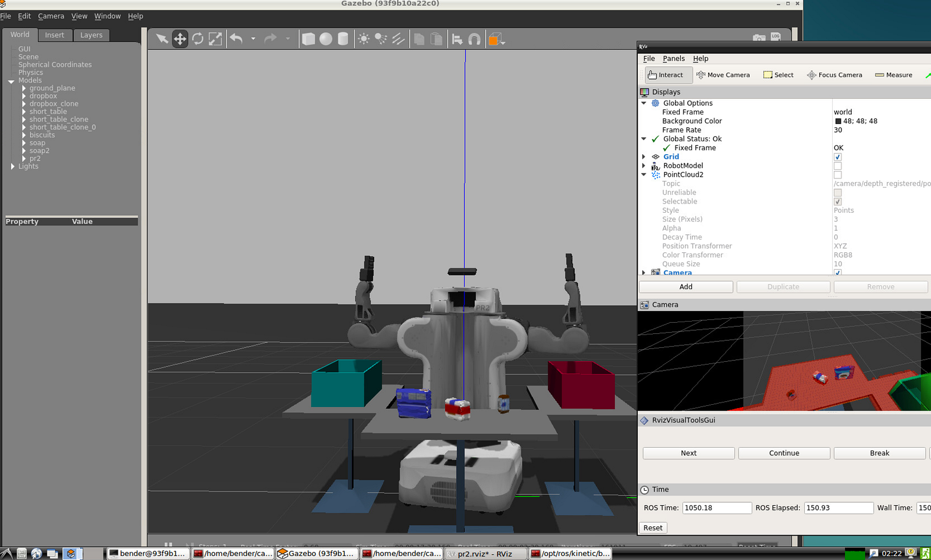
Task: Click the Break button
Action: tap(880, 453)
